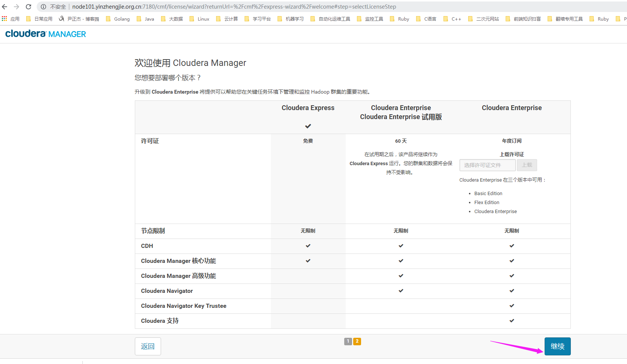Open the 大数据 bookmark folder
This screenshot has height=364, width=627.
pos(172,19)
